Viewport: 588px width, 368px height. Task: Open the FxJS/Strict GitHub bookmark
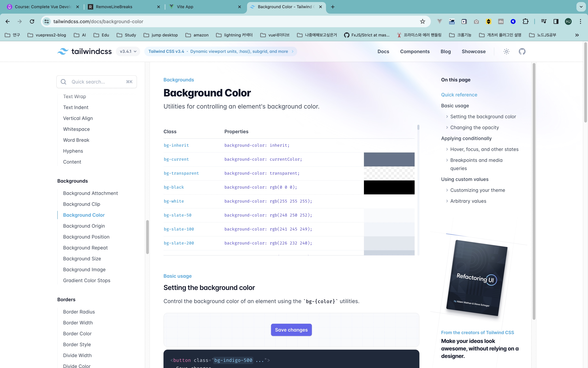tap(367, 35)
